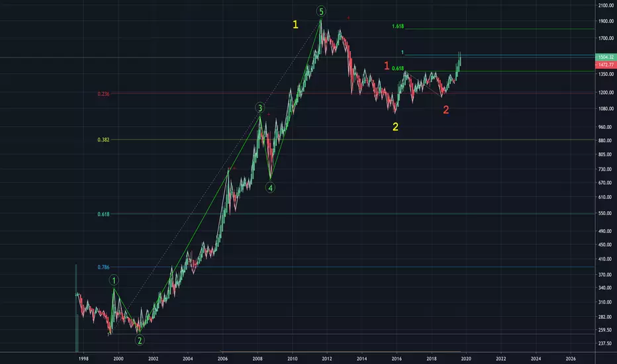
Task: Click the 2006 year on time axis
Action: tap(222, 359)
